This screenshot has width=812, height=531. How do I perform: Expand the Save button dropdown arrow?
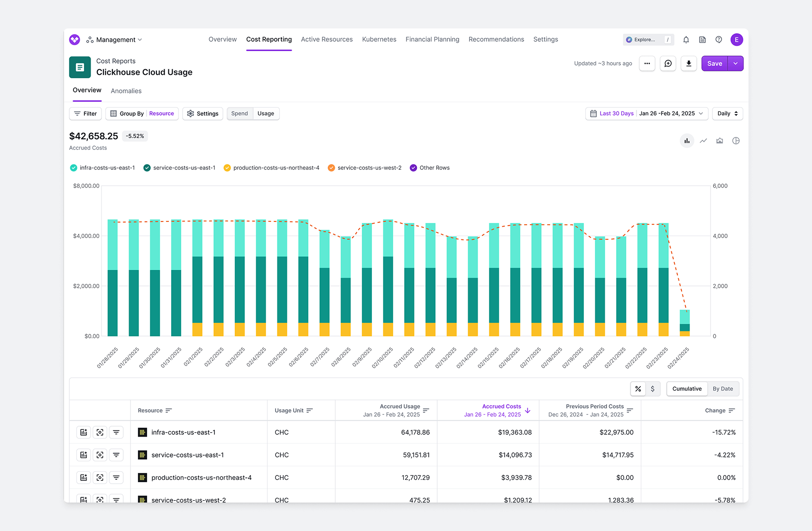(736, 64)
